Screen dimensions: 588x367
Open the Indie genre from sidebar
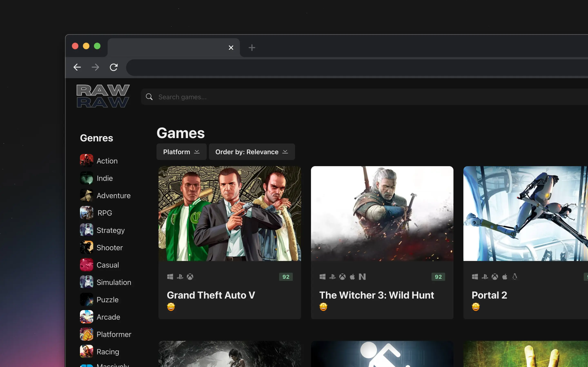click(x=105, y=178)
